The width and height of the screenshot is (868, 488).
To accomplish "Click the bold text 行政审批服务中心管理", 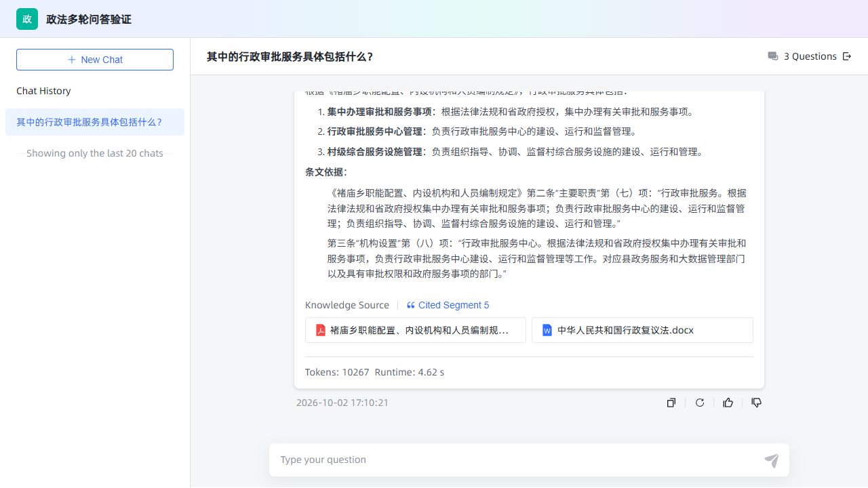I will [375, 131].
